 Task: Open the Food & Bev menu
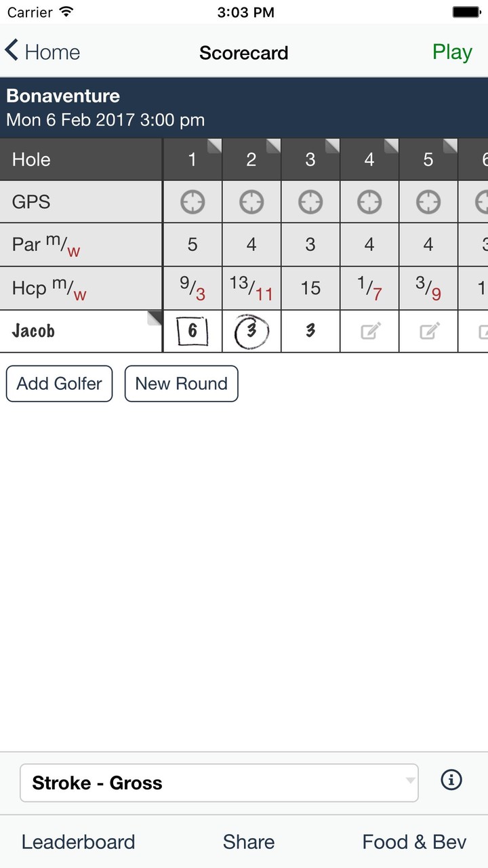coord(414,842)
